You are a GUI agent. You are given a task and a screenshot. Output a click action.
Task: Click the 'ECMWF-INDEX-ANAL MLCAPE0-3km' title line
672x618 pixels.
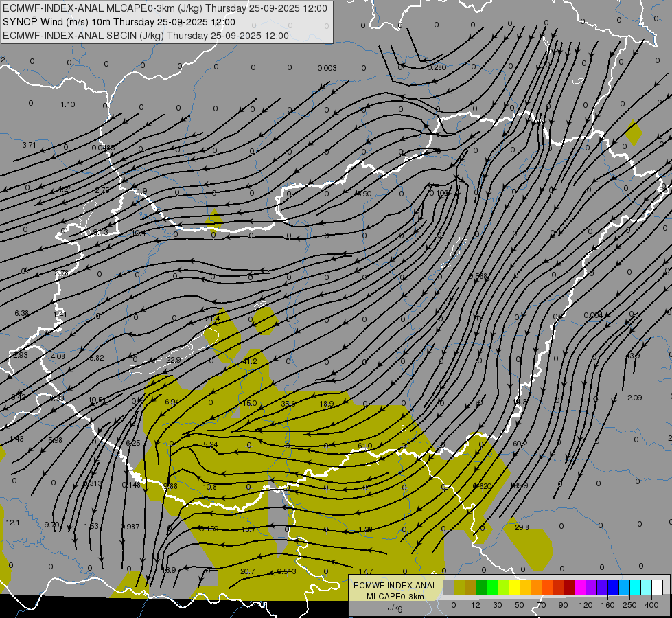[x=165, y=8]
